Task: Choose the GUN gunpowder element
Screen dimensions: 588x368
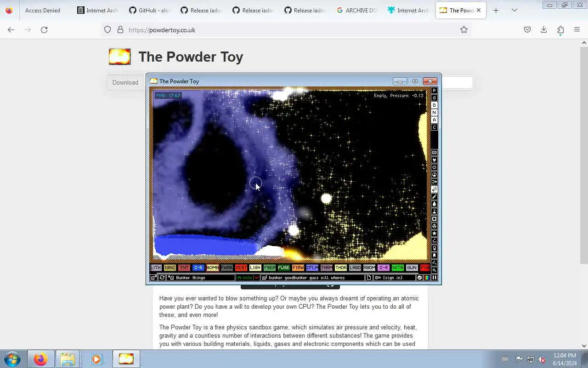Action: pos(412,267)
